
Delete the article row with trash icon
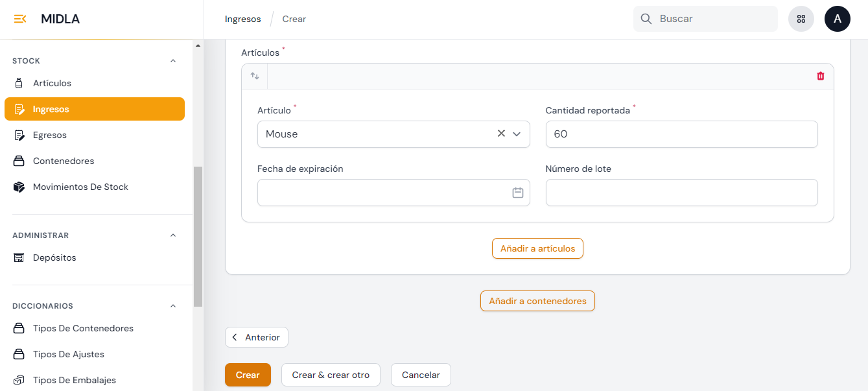point(820,76)
